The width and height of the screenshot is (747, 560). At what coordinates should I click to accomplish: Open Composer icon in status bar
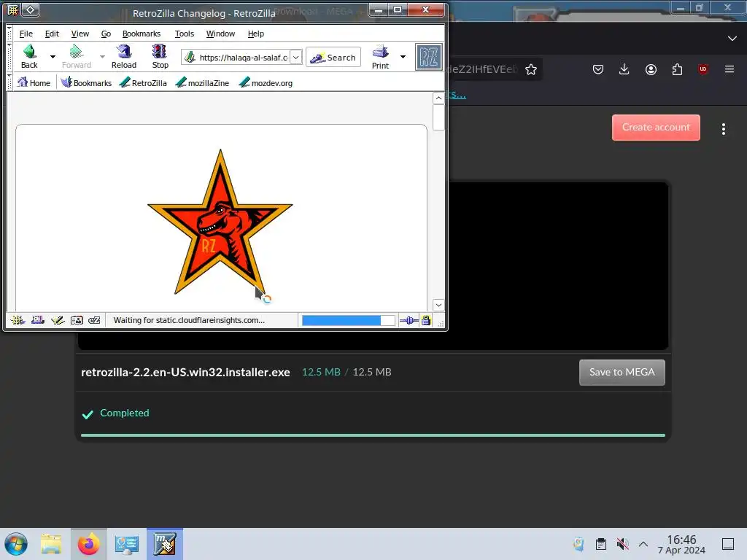(58, 320)
